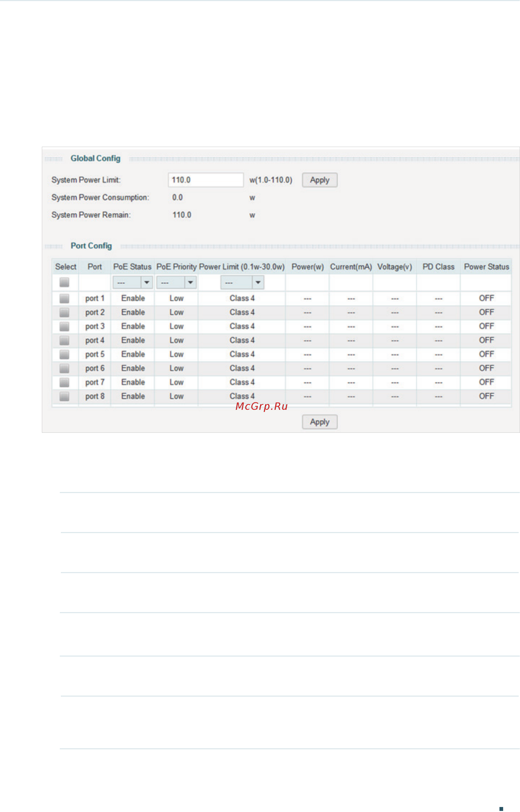
Task: Click the 'port 5' cell
Action: point(95,355)
